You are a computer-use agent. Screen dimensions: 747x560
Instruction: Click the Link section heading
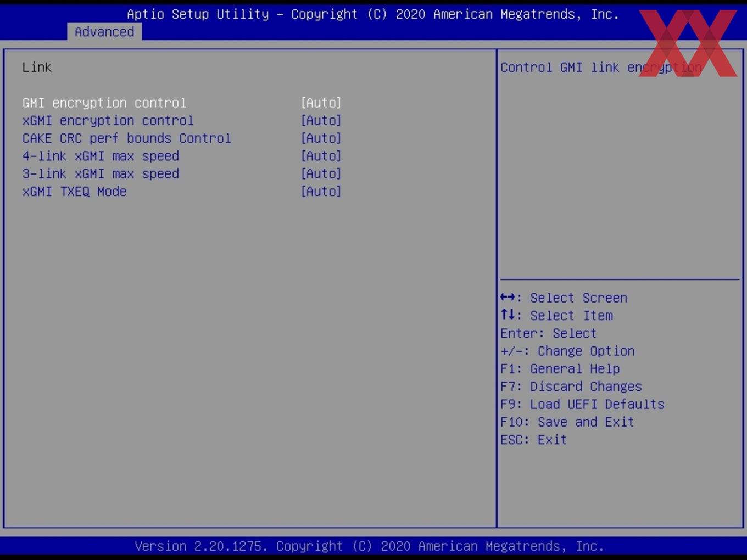[x=37, y=68]
